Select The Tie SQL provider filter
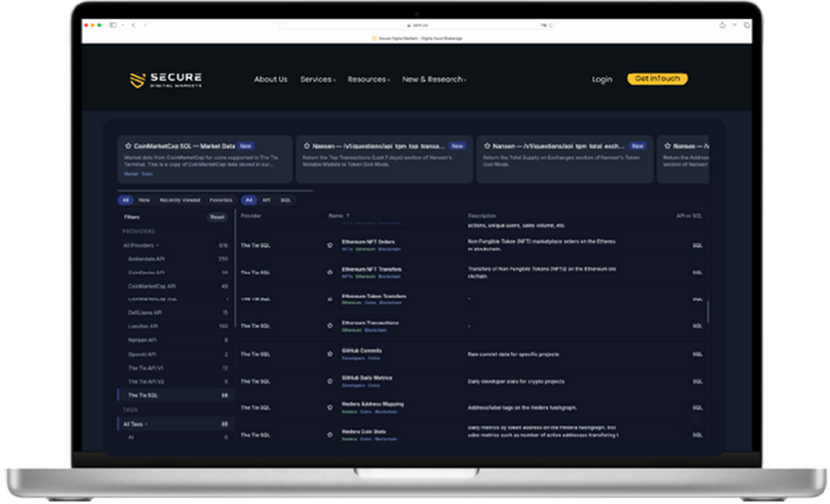 (x=175, y=395)
